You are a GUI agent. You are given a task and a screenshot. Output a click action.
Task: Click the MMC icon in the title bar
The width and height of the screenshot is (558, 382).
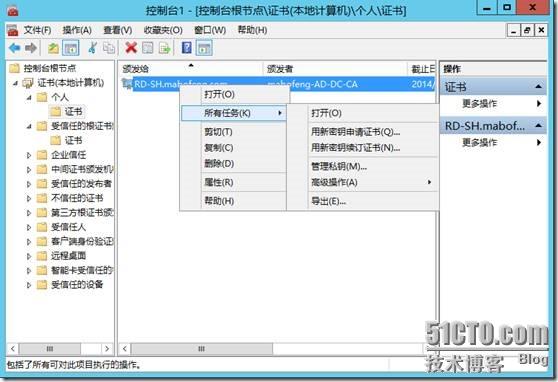pos(13,11)
